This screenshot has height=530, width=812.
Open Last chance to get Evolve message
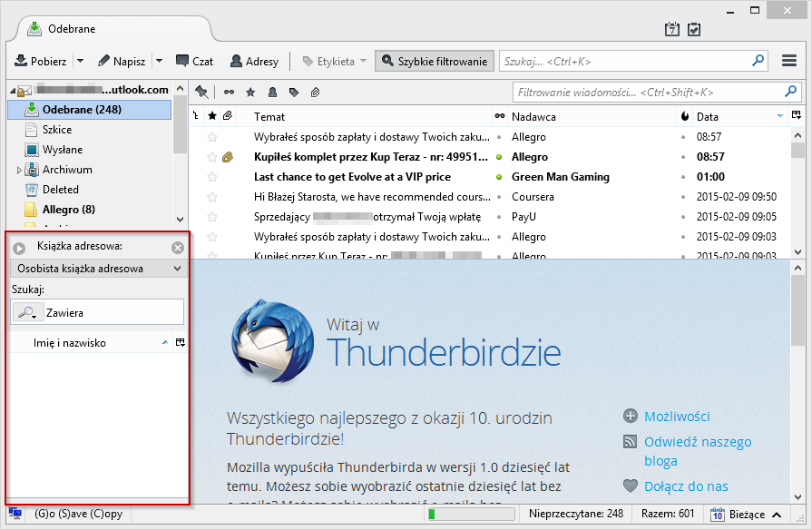pyautogui.click(x=352, y=177)
